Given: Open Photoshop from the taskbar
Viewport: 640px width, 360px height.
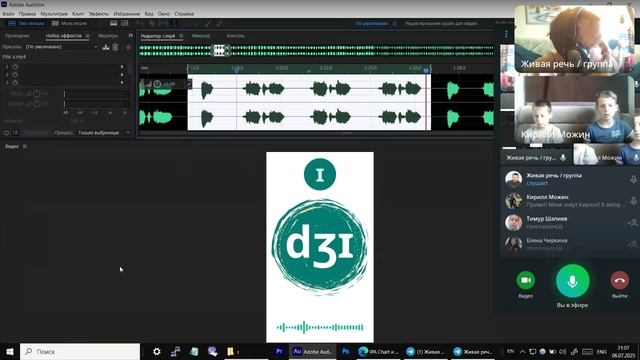Looking at the screenshot, I should coord(345,351).
